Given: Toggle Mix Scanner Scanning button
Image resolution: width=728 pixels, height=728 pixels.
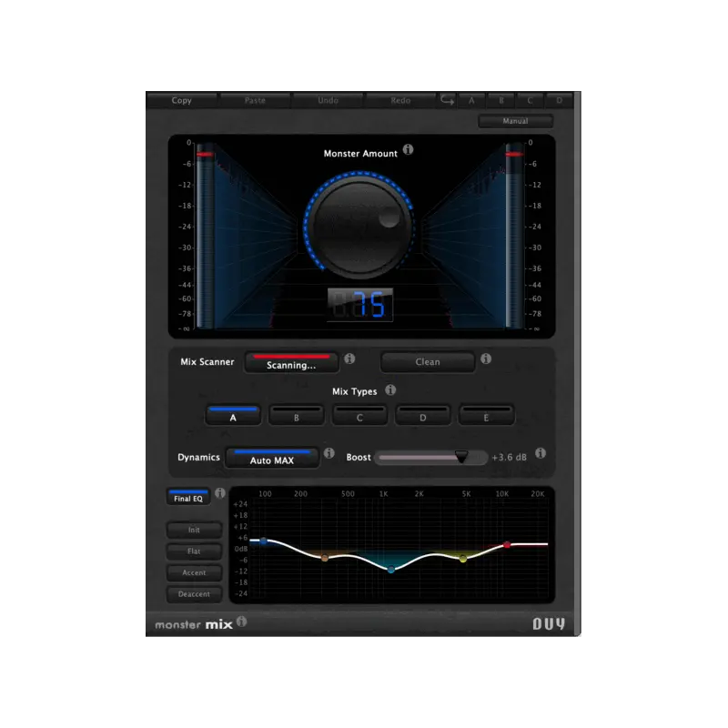Looking at the screenshot, I should [x=291, y=362].
